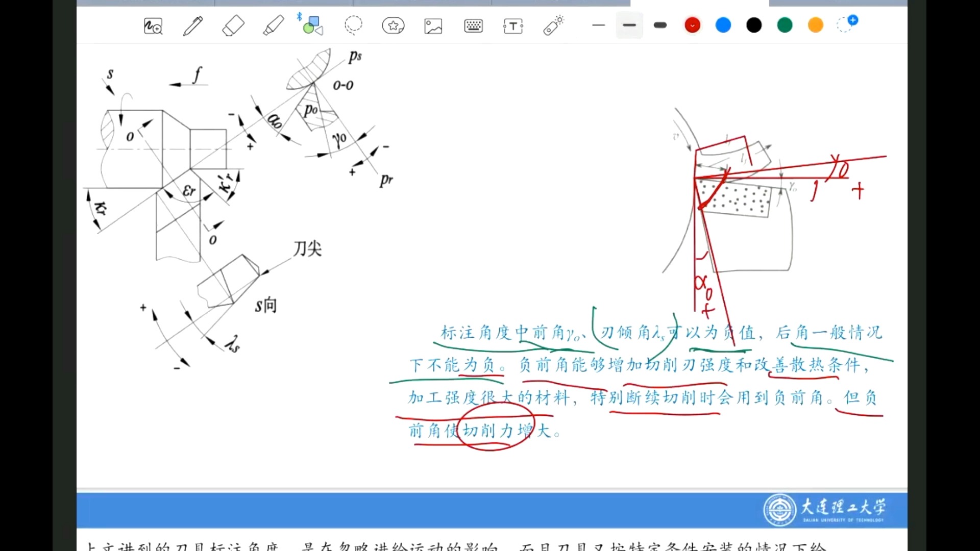
Task: Open handwriting zoom writing tool
Action: pos(153,26)
